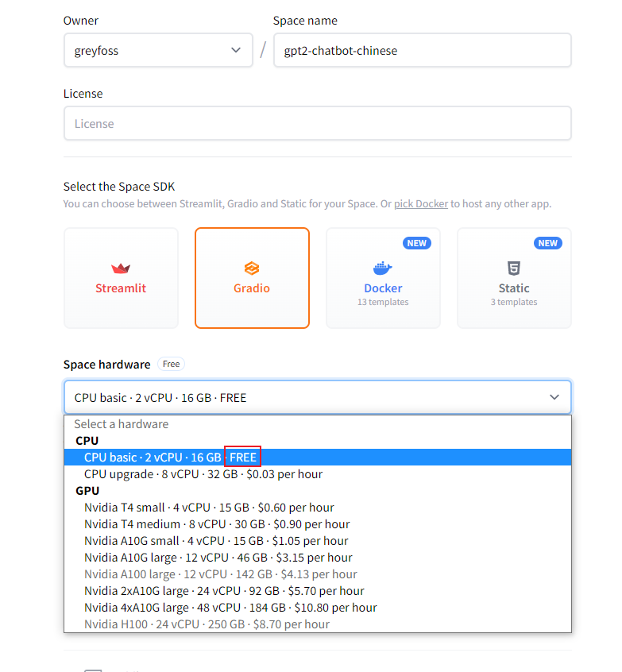Click the 'License' label above the field

pyautogui.click(x=83, y=94)
